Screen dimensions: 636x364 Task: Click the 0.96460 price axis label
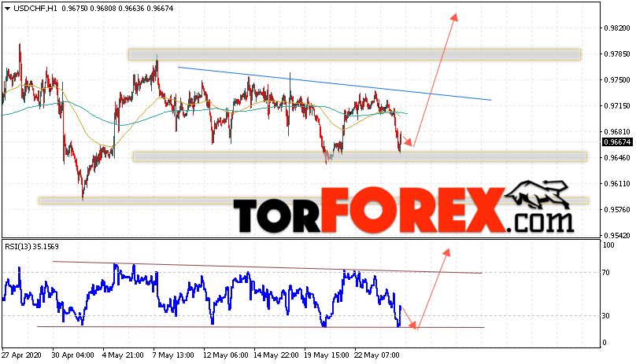pos(617,158)
